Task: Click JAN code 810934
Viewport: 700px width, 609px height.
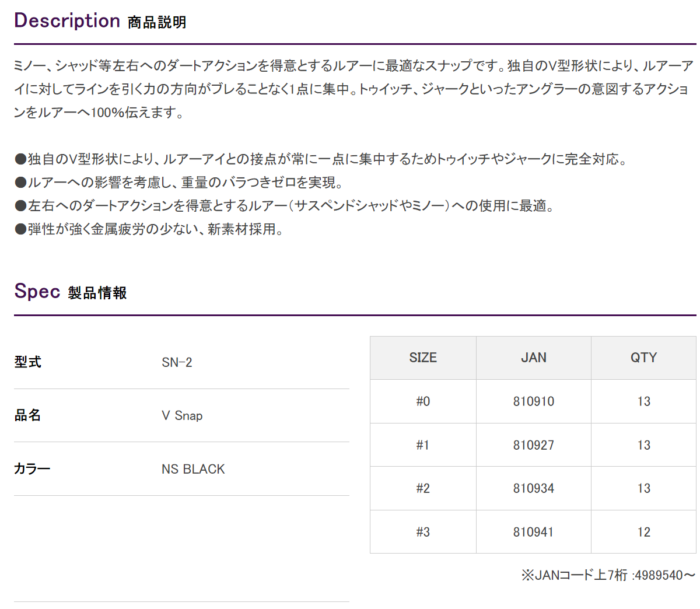Action: tap(534, 488)
